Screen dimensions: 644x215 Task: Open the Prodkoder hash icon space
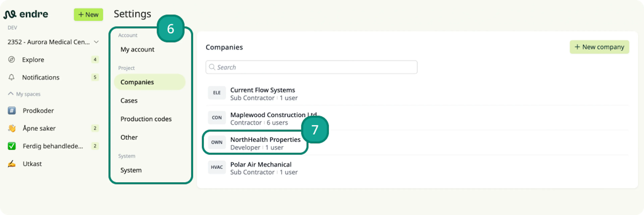pos(12,110)
